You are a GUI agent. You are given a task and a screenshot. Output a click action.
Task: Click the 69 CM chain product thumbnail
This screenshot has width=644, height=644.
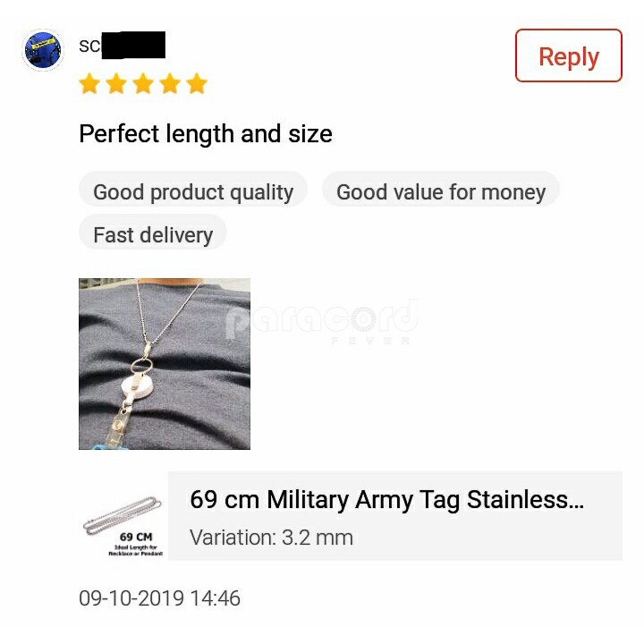[x=123, y=526]
